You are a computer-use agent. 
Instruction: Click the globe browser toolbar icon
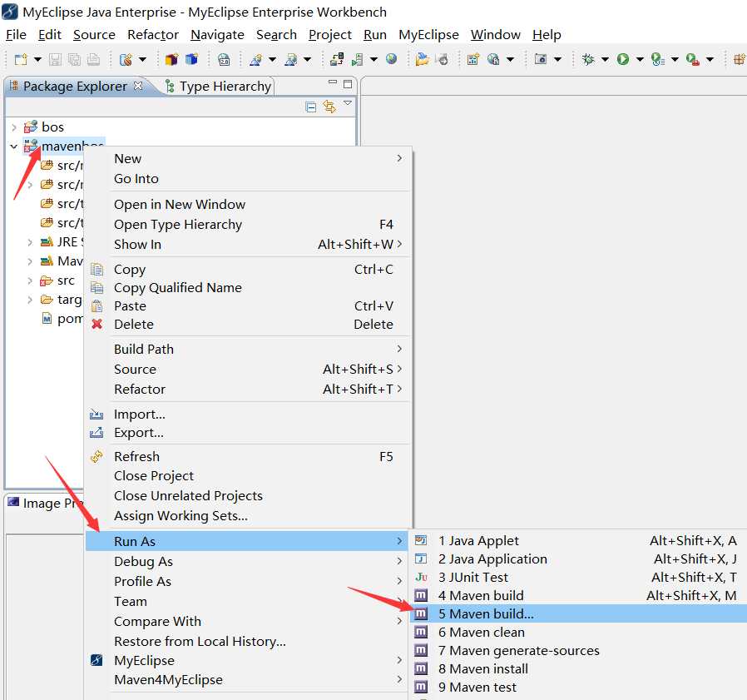392,59
